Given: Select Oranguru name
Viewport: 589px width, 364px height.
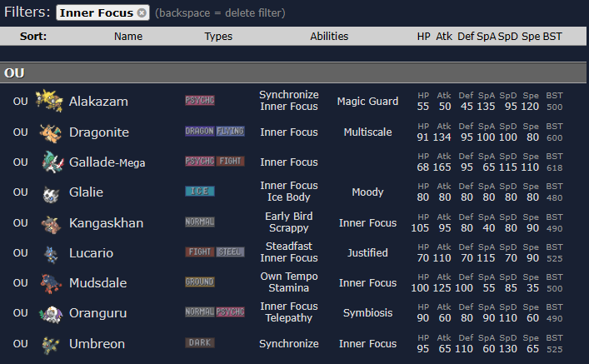Looking at the screenshot, I should [97, 313].
